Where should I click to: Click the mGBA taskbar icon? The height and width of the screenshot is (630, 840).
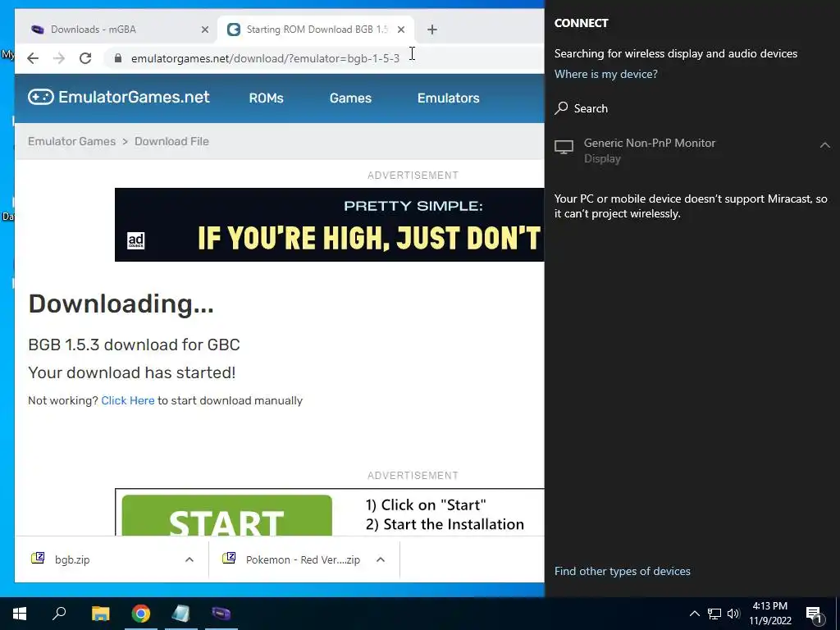(221, 614)
